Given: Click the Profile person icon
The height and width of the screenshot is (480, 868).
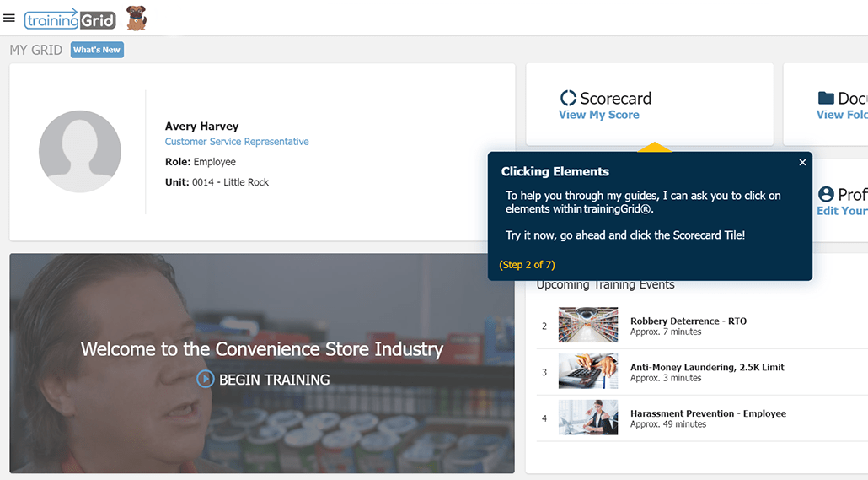Looking at the screenshot, I should click(x=826, y=195).
